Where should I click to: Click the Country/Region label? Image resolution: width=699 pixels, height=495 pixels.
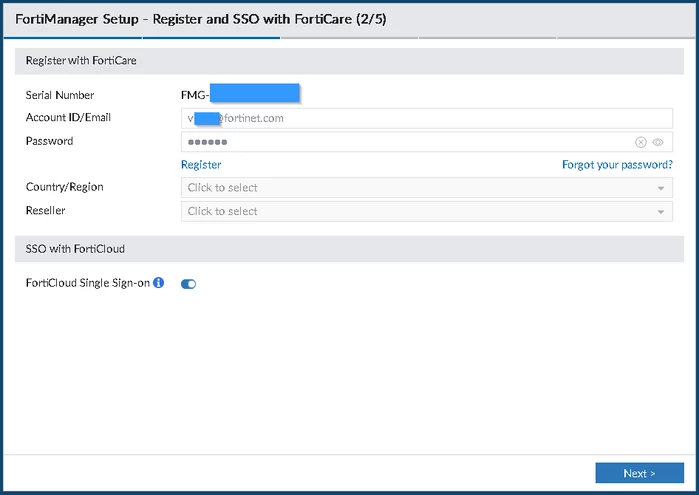click(x=64, y=187)
